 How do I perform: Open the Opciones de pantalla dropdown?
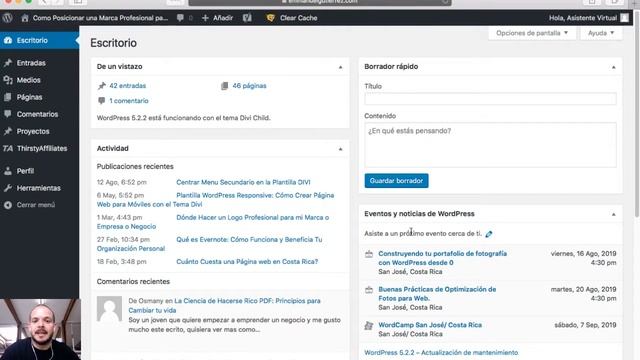click(x=532, y=33)
